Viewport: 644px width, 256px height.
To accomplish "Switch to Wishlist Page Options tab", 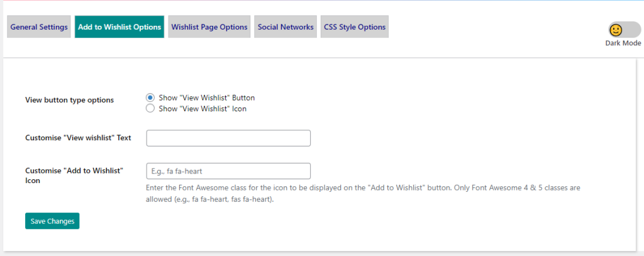I will pos(209,27).
